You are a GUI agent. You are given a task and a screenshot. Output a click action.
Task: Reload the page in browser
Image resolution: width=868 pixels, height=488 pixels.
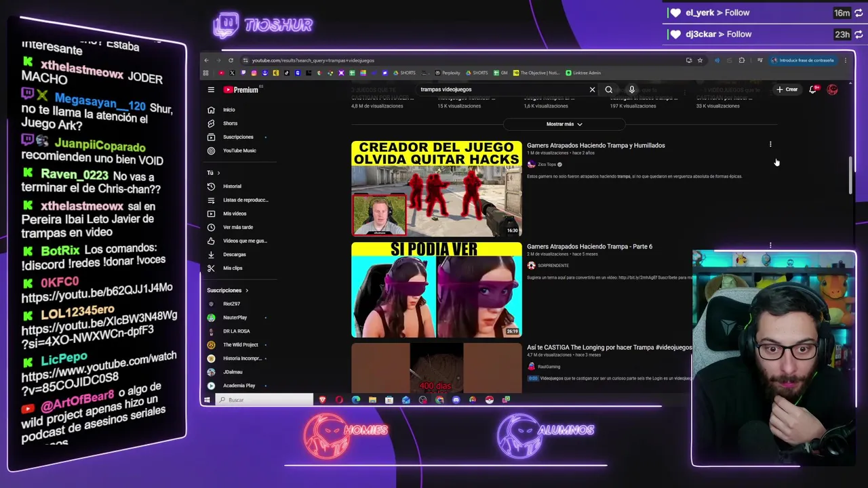(231, 60)
